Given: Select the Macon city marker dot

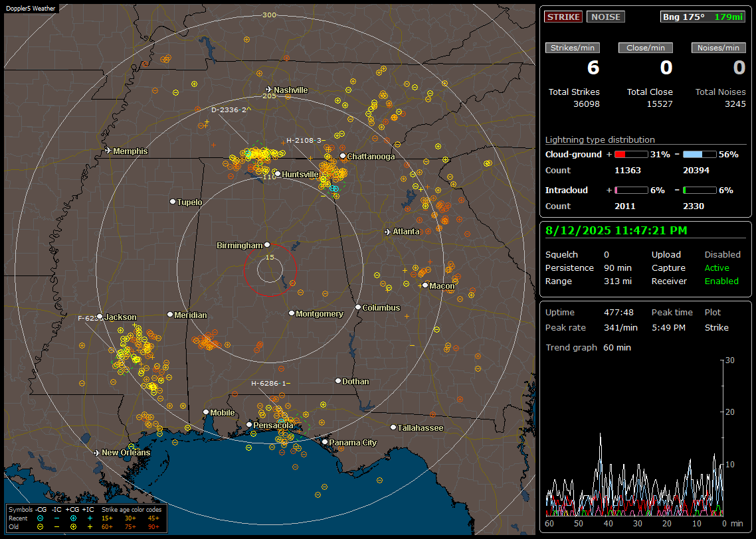Looking at the screenshot, I should coord(425,285).
